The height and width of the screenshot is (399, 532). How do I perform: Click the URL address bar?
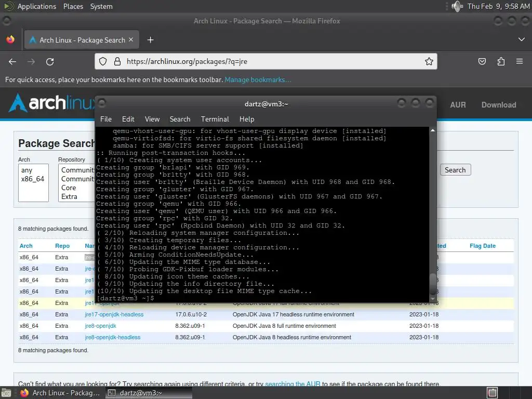tap(265, 61)
